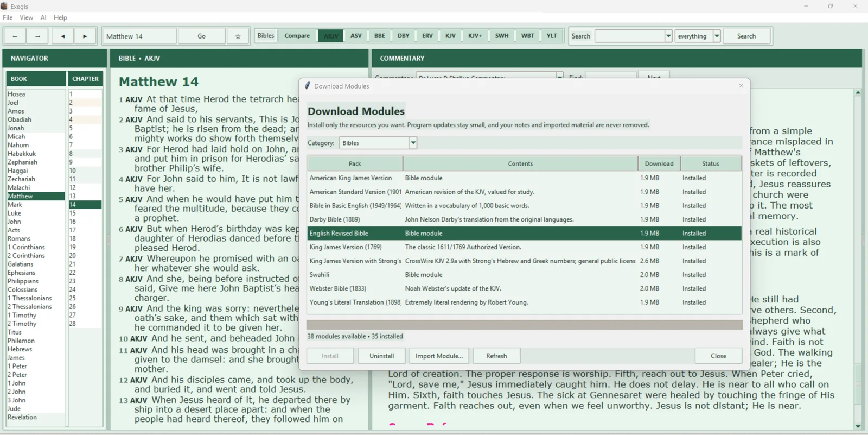The width and height of the screenshot is (868, 435).
Task: Click commentary scrollbar up arrow
Action: coord(858,93)
